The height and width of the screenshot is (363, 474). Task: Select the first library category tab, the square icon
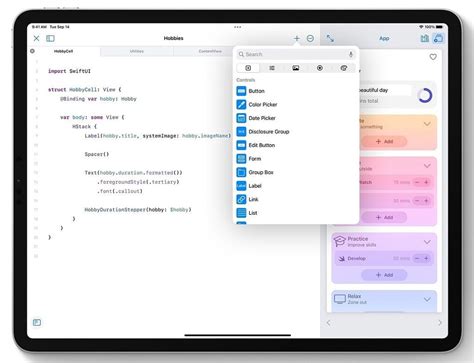(x=248, y=68)
